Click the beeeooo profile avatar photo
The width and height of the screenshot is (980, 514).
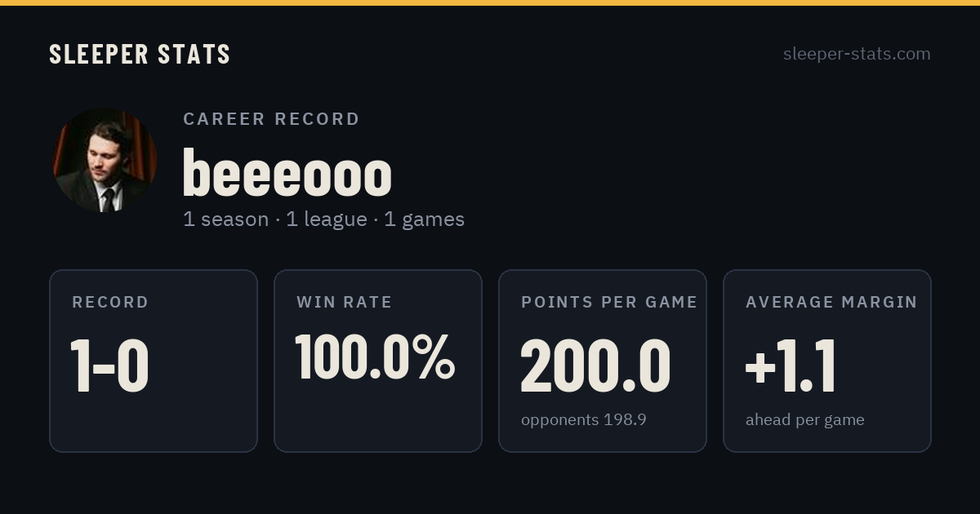click(105, 160)
